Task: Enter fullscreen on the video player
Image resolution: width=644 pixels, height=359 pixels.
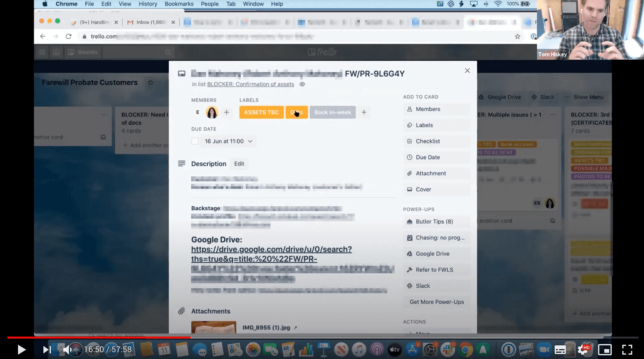Action: point(627,350)
